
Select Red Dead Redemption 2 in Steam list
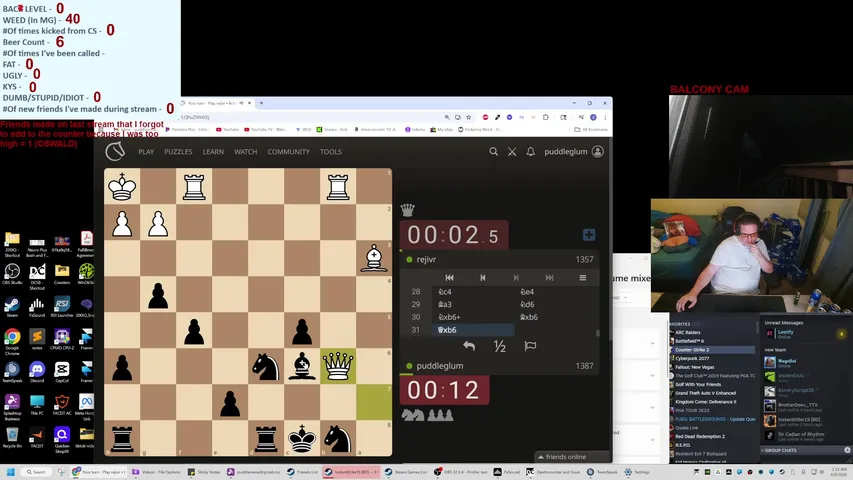[700, 436]
